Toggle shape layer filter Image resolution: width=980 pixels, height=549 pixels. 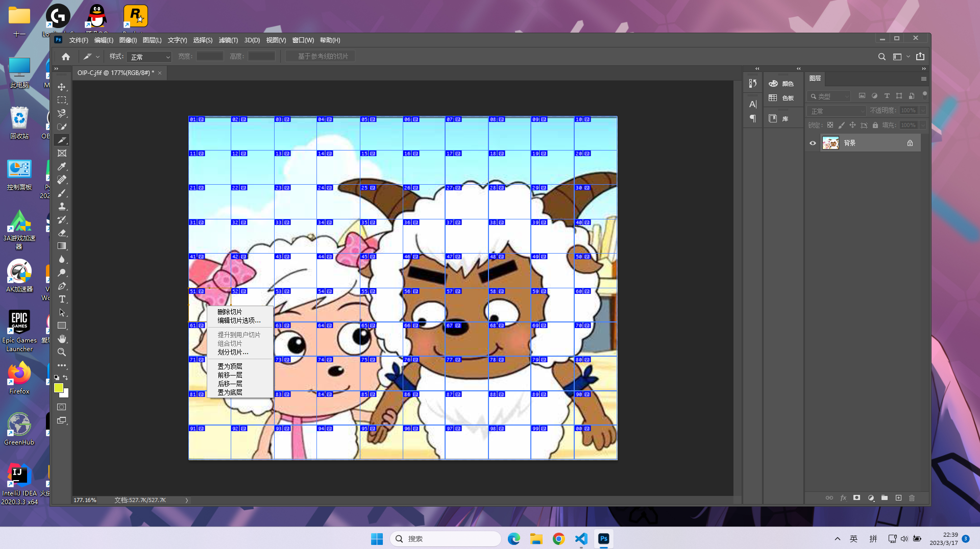899,96
